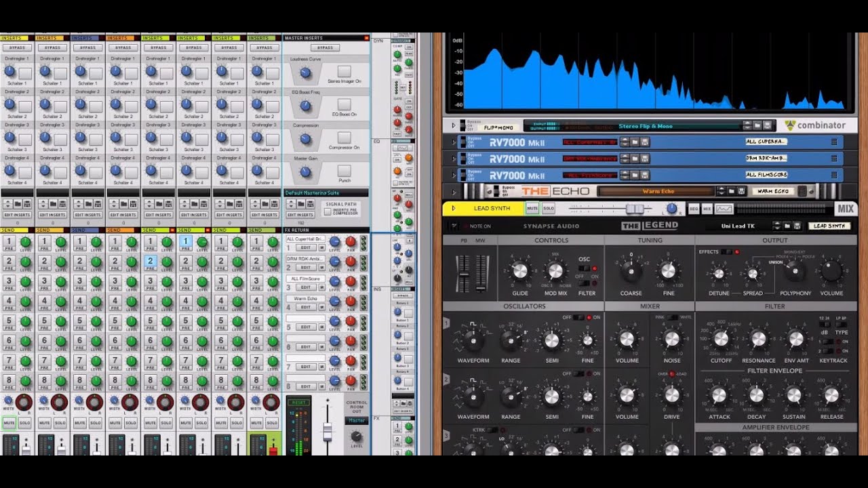Expand the Combinator Flip+Mono device
This screenshot has height=488, width=868.
[454, 125]
